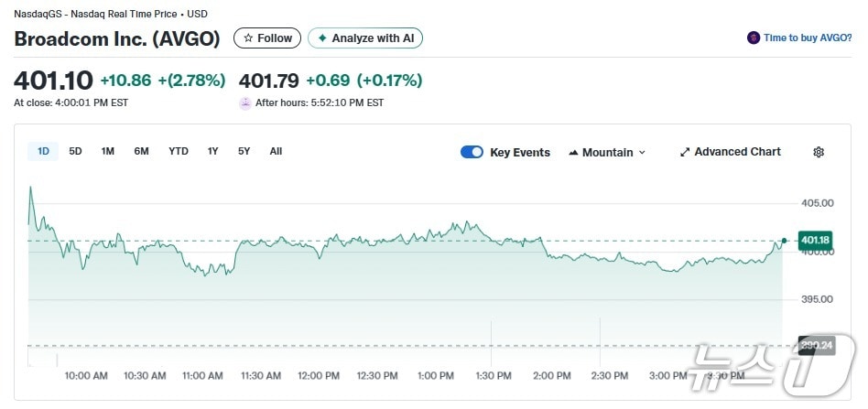Screen dimensions: 868x409
Task: Click the mountain chart type icon
Action: point(573,152)
